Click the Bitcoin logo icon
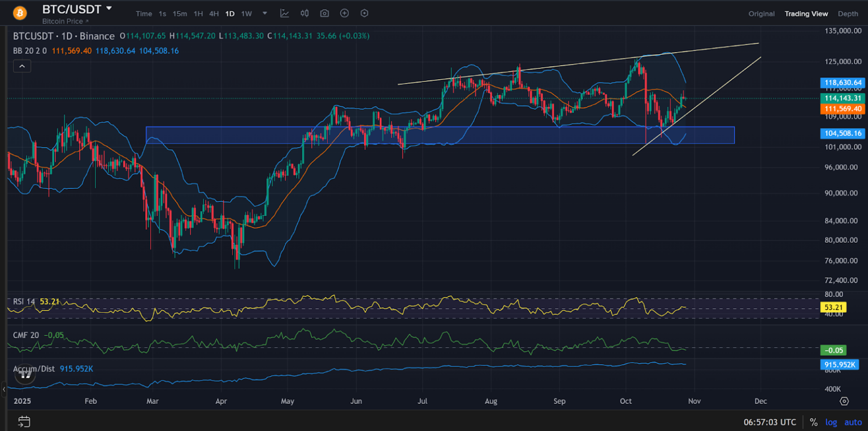 click(19, 12)
